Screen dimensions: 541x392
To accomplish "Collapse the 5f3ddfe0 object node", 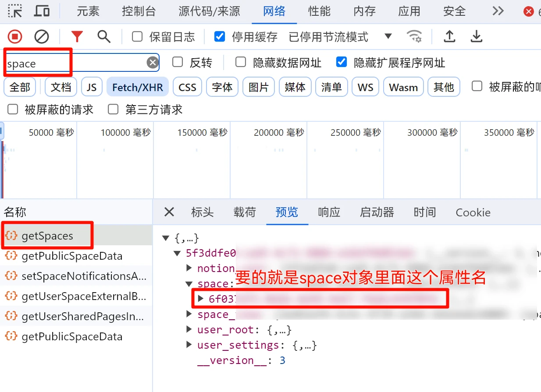I will [177, 253].
